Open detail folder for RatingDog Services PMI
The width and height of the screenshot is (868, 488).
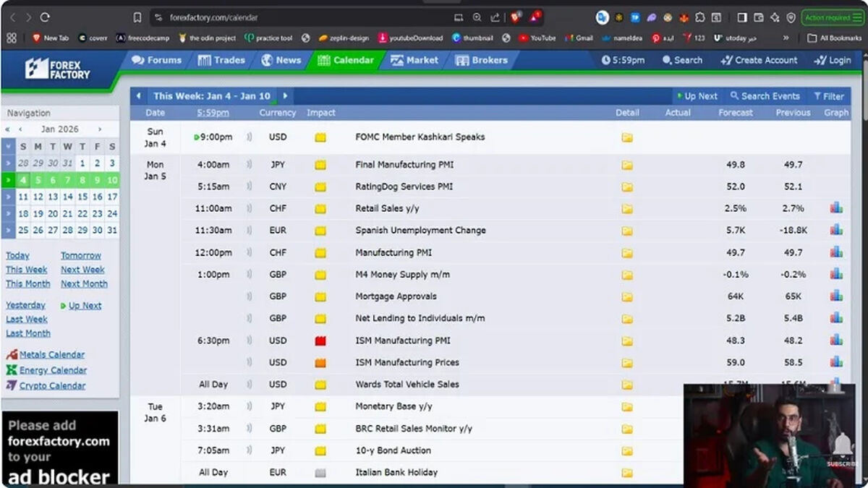click(627, 187)
